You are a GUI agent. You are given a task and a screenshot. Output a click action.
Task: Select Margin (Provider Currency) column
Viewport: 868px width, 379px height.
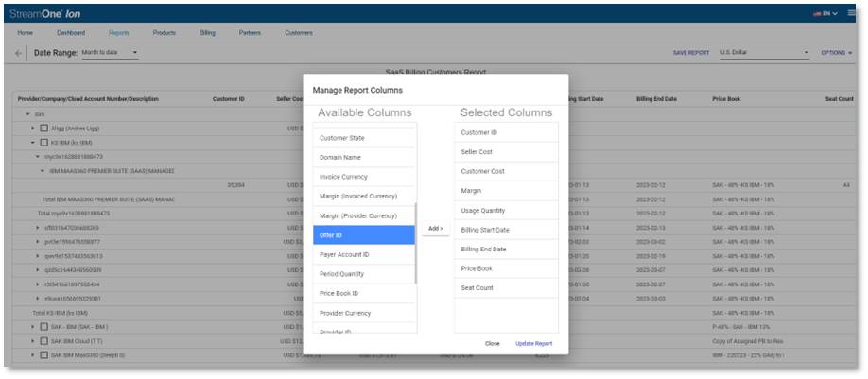click(364, 215)
